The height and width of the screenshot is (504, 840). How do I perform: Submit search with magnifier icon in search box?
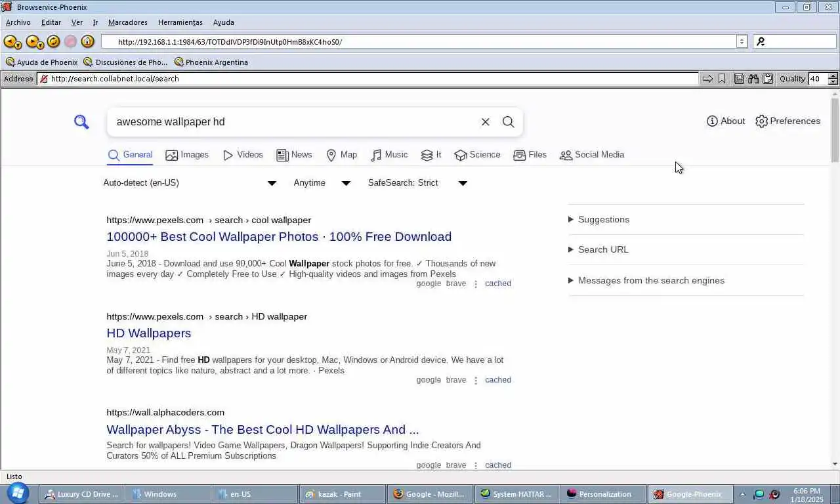(x=509, y=122)
